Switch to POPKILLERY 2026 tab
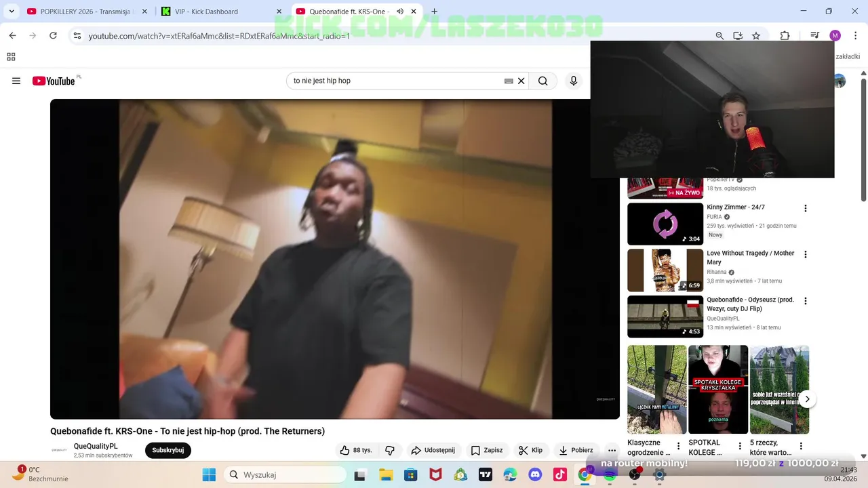Image resolution: width=868 pixels, height=488 pixels. (79, 12)
